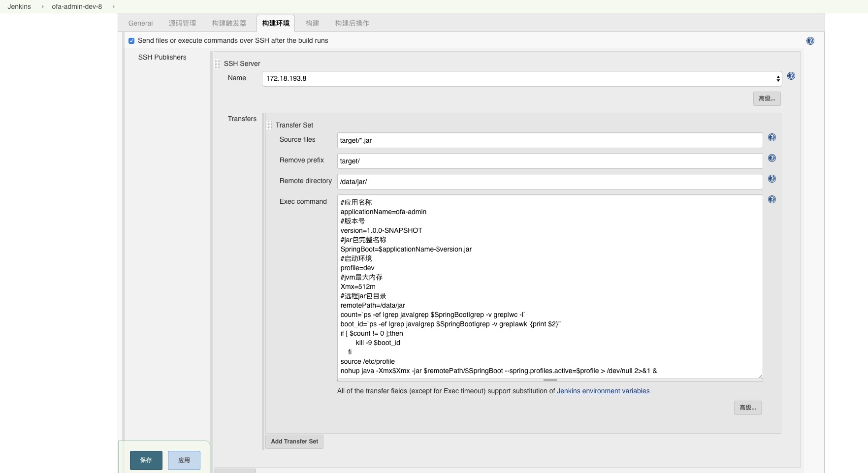Open Jenkins environment variables link
The height and width of the screenshot is (473, 868).
(603, 391)
